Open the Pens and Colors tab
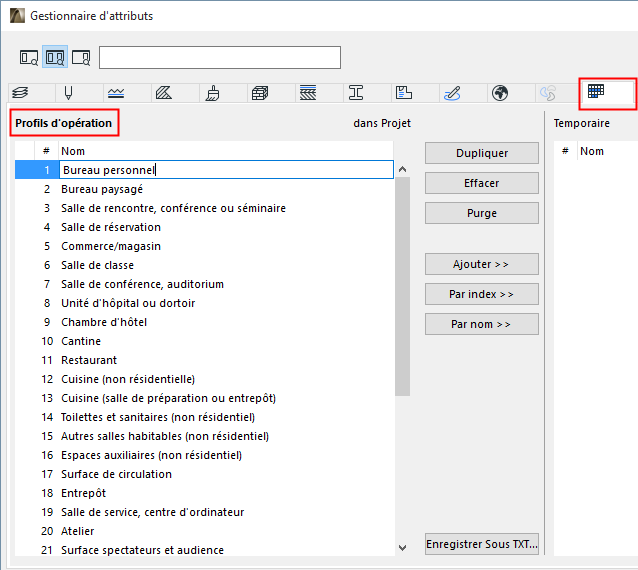The image size is (638, 570). coord(79,93)
